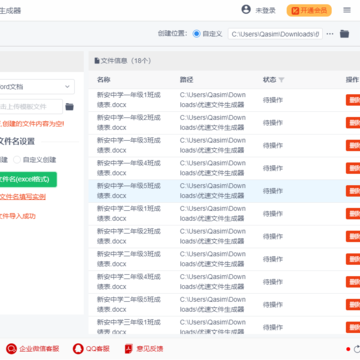Click the green 文件名(excel格式) button

[28, 179]
